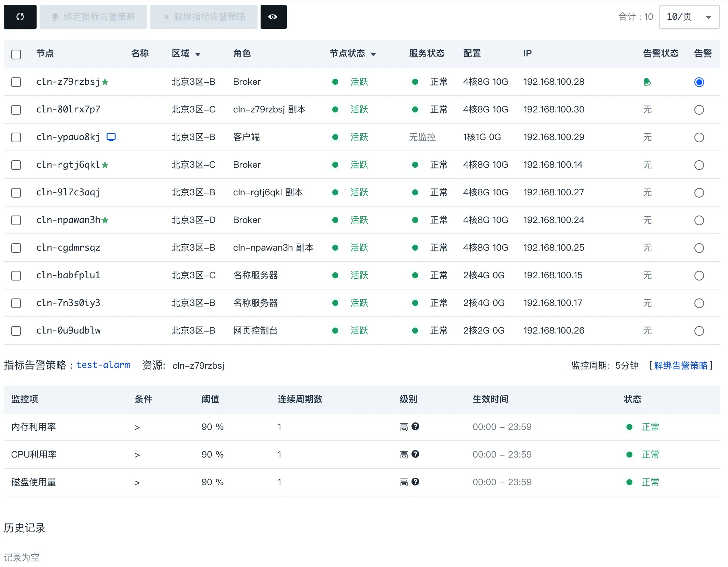This screenshot has height=567, width=728.
Task: Click node name cln-80lrx7p7
Action: click(68, 109)
